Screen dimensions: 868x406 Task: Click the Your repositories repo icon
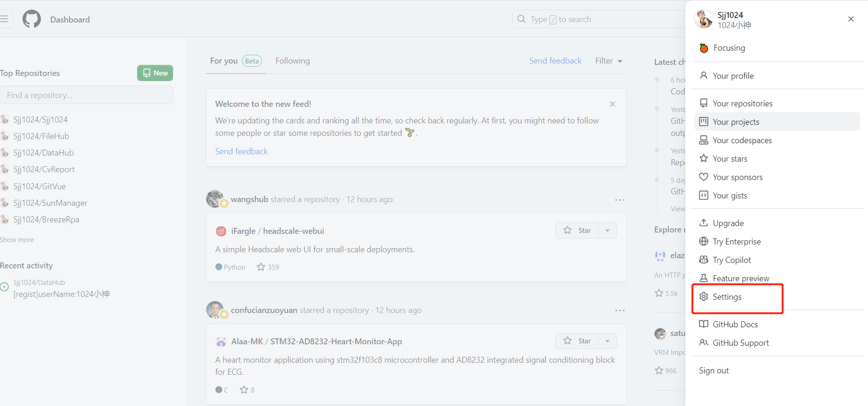tap(704, 103)
